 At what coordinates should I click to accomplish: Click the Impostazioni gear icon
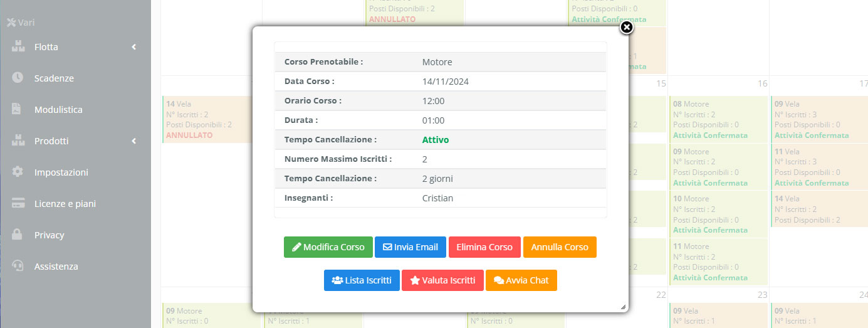click(x=18, y=172)
